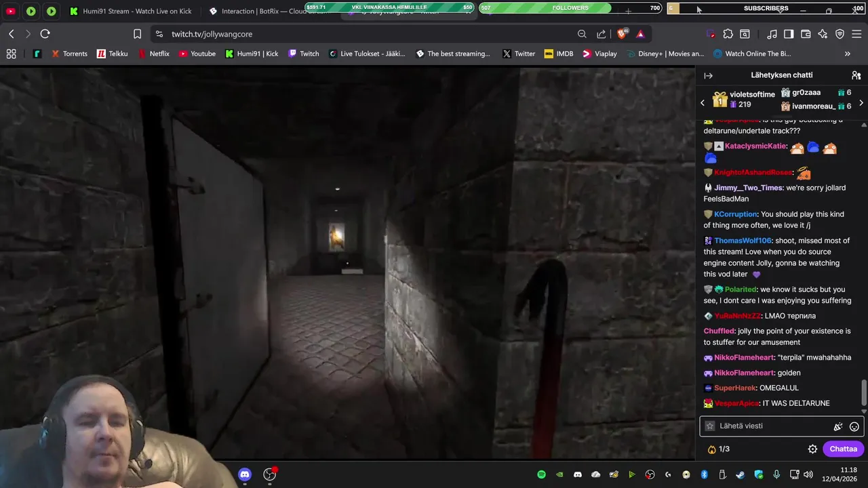The image size is (868, 488).
Task: Click username NikkoFlameheart on the golden message
Action: tap(744, 373)
